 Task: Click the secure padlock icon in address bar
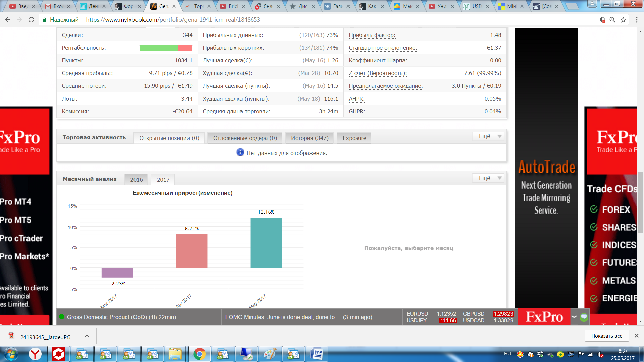click(44, 20)
